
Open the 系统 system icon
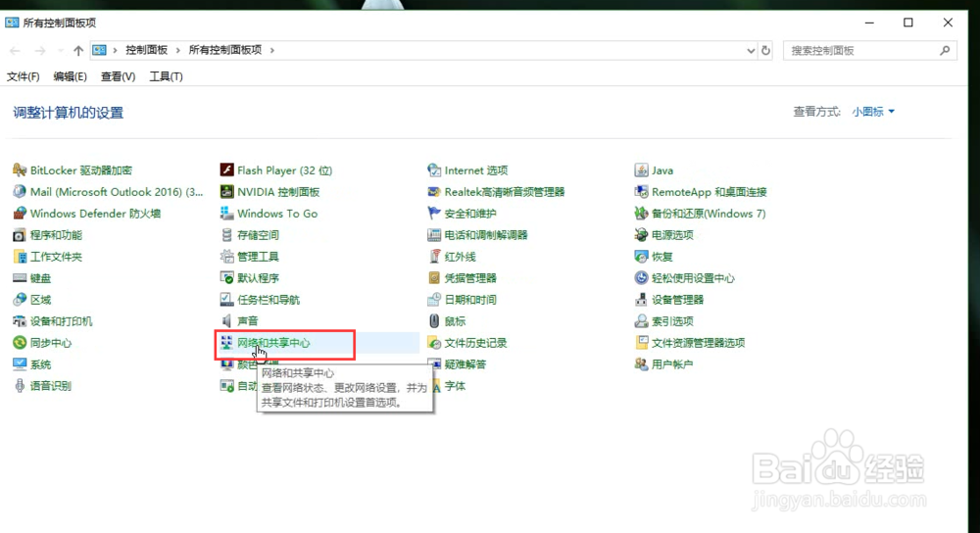[x=20, y=364]
